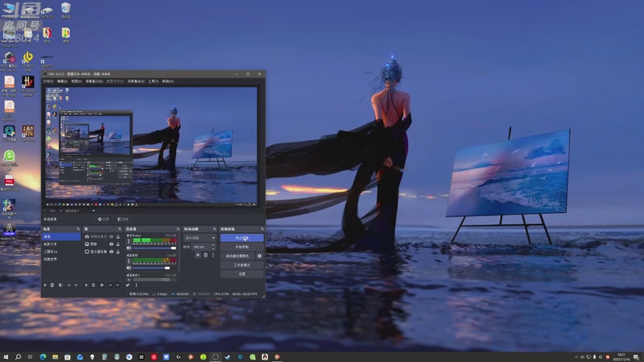Increase transition duration with the up stepper arrow
The image size is (644, 362).
[x=213, y=245]
